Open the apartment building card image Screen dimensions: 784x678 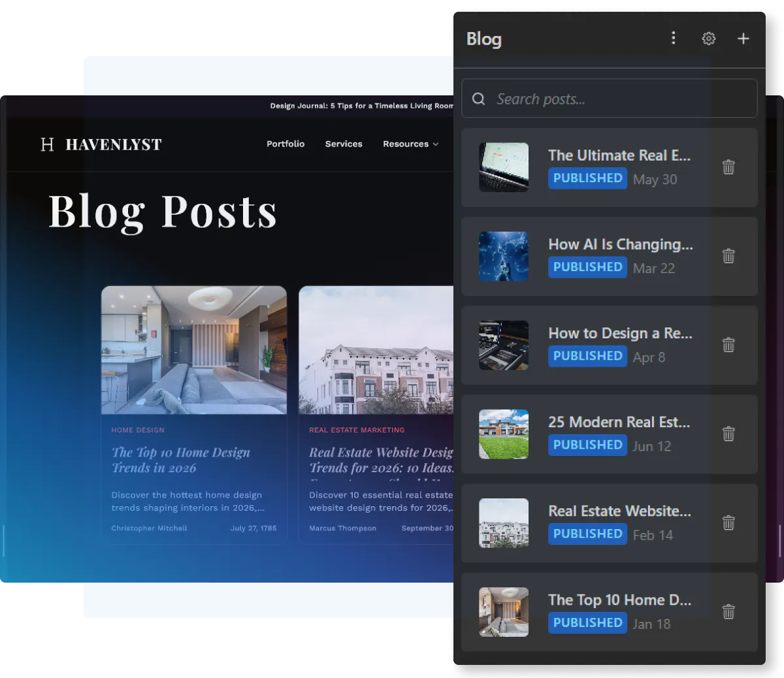[x=376, y=350]
